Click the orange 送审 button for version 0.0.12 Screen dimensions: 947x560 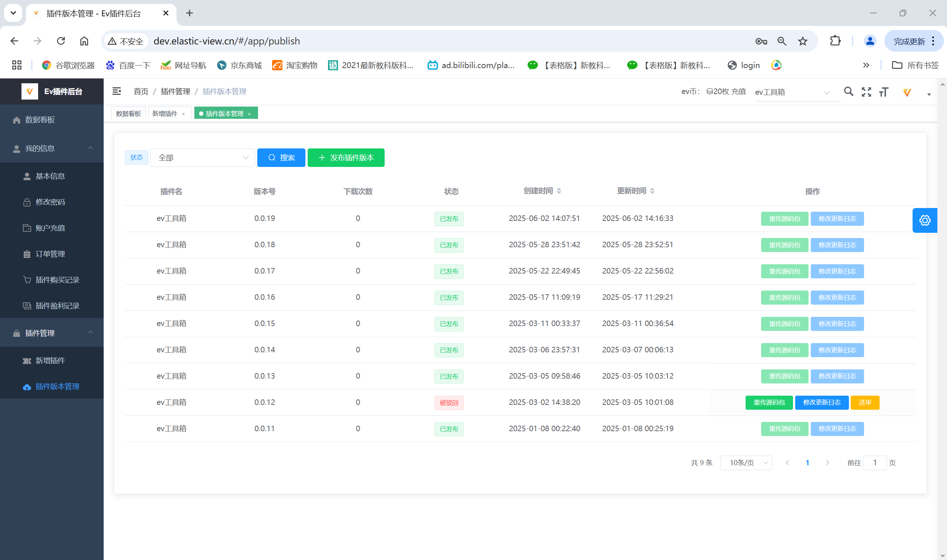(865, 403)
